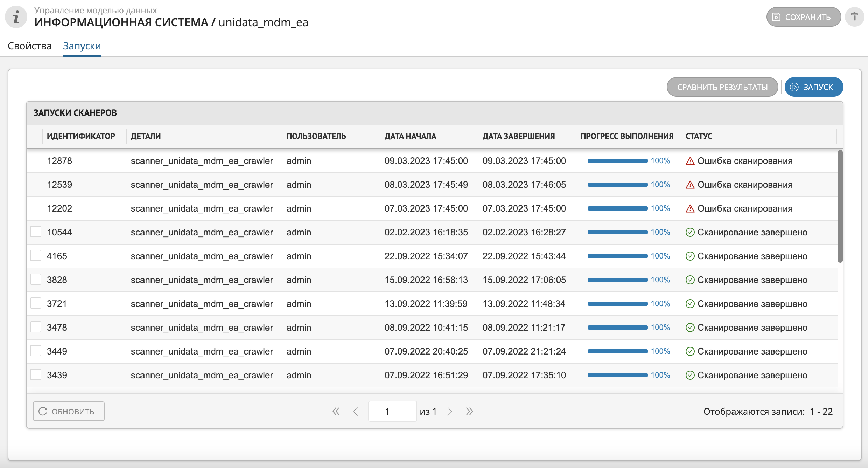Select checkbox for run 4165
Image resolution: width=868 pixels, height=468 pixels.
tap(36, 256)
